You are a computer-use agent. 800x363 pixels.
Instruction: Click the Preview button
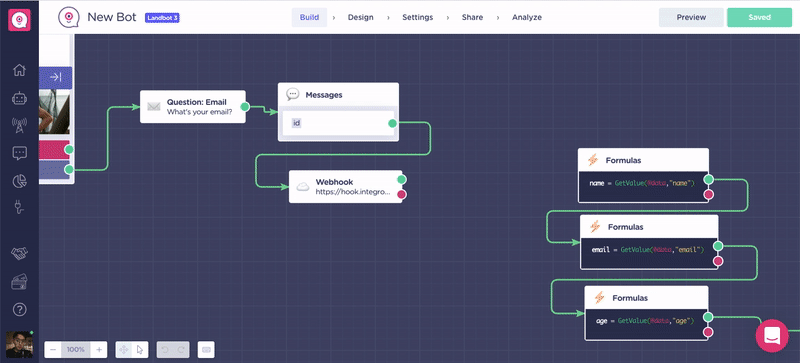tap(691, 17)
